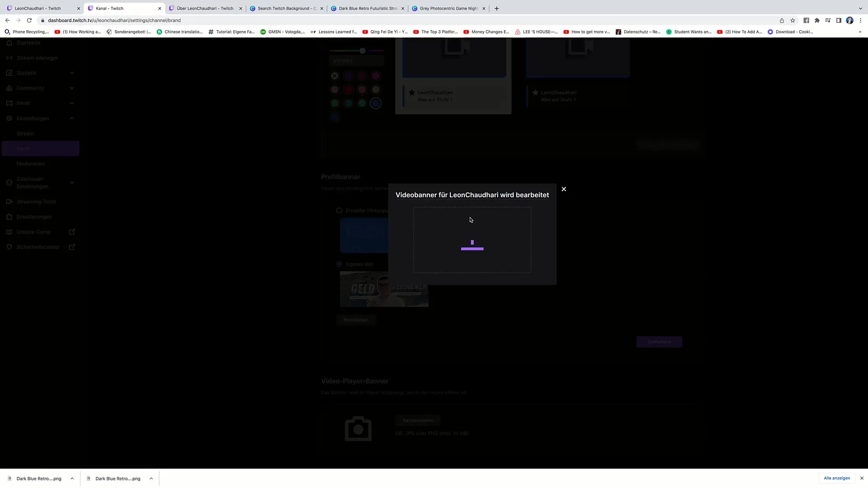Toggle the Eigenes Hintergrundbild radio button
This screenshot has height=488, width=868.
point(339,264)
